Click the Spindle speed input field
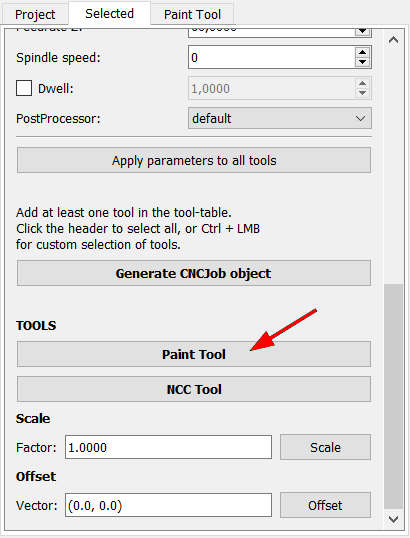Viewport: 410px width, 538px height. click(271, 57)
